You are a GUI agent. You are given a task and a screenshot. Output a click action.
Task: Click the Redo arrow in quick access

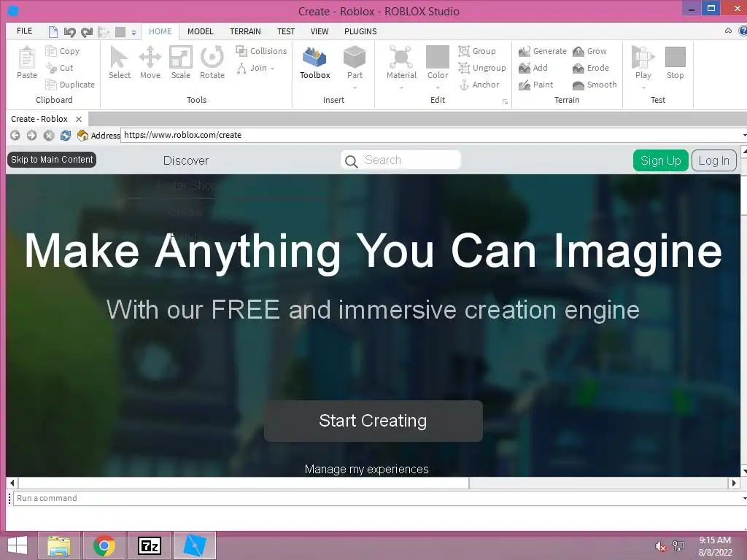coord(87,32)
